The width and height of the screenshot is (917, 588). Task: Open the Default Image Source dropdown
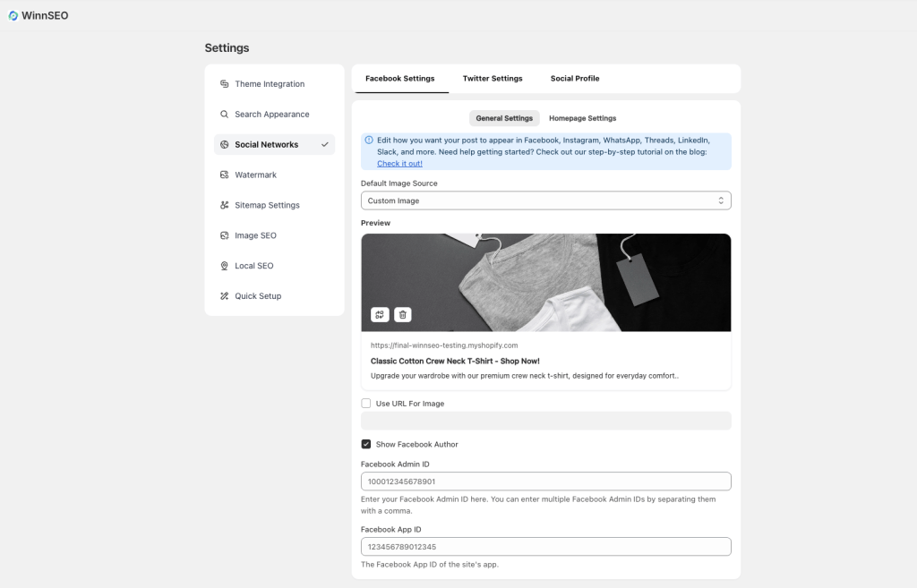545,200
